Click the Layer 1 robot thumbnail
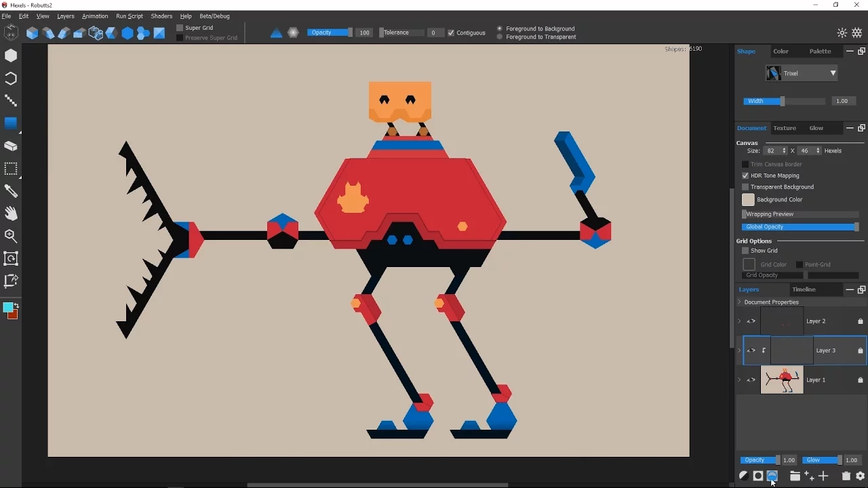The width and height of the screenshot is (868, 488). (782, 380)
